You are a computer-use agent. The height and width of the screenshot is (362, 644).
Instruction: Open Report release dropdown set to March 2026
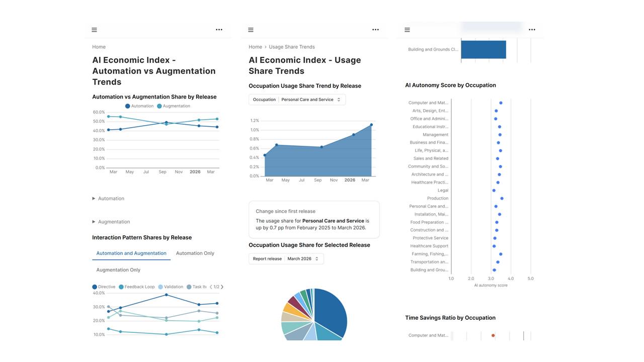(x=286, y=259)
